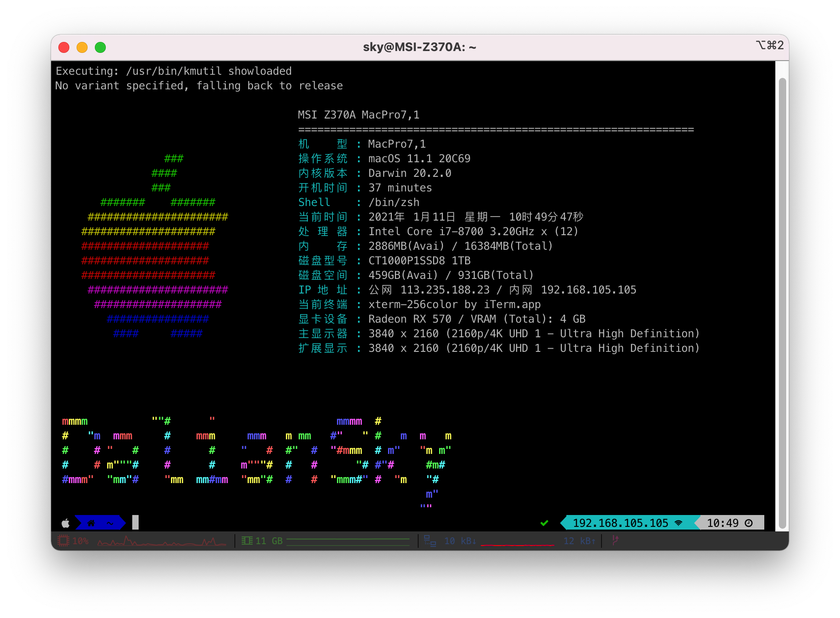Click the current date line 2021年 1月11日

(x=476, y=217)
